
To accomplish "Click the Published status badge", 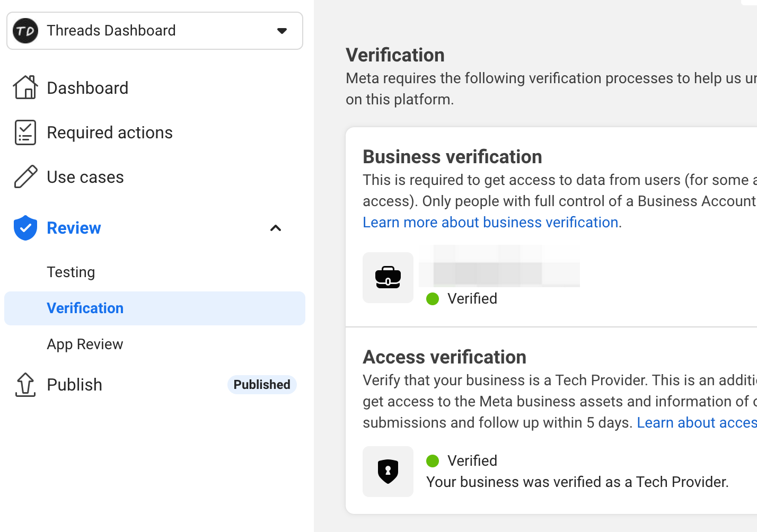I will click(262, 385).
